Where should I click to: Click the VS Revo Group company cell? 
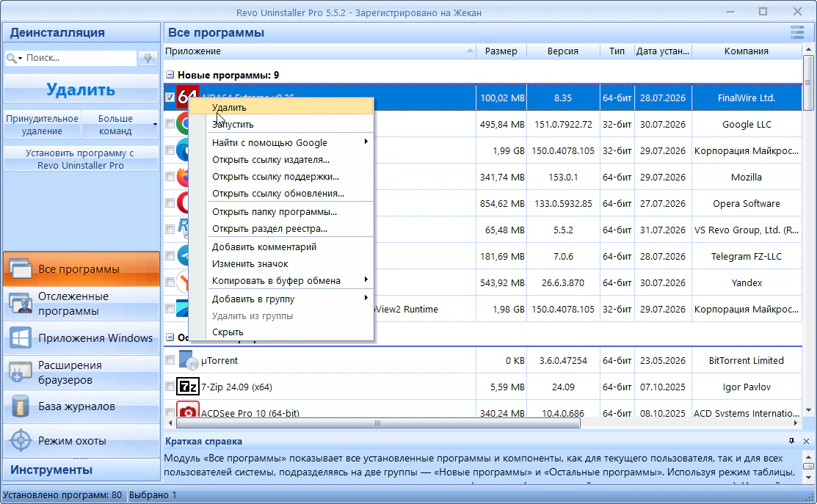746,230
